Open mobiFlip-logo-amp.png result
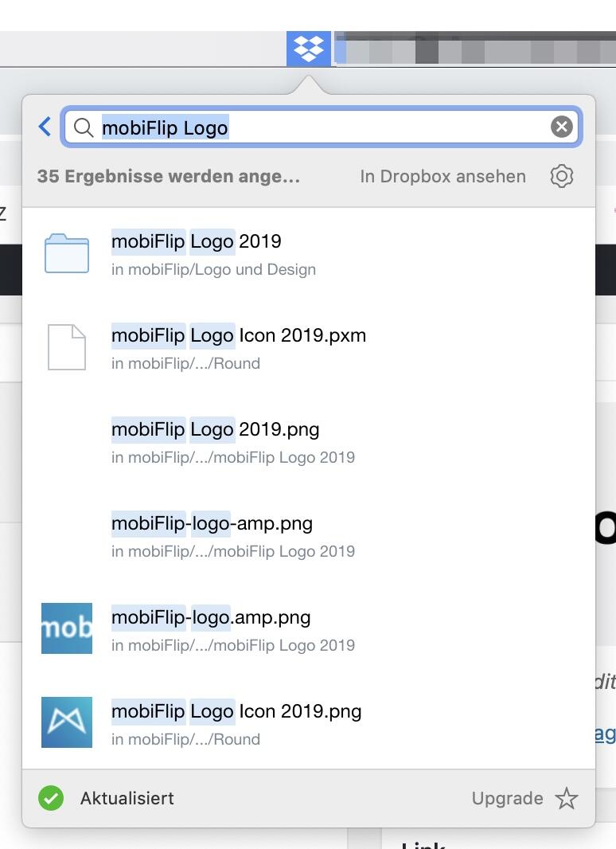616x849 pixels. click(x=212, y=523)
